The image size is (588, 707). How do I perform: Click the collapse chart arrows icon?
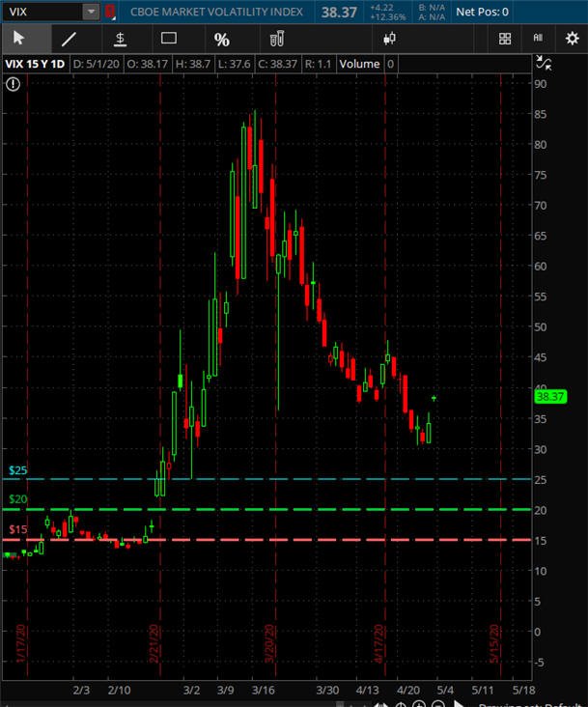tap(544, 63)
